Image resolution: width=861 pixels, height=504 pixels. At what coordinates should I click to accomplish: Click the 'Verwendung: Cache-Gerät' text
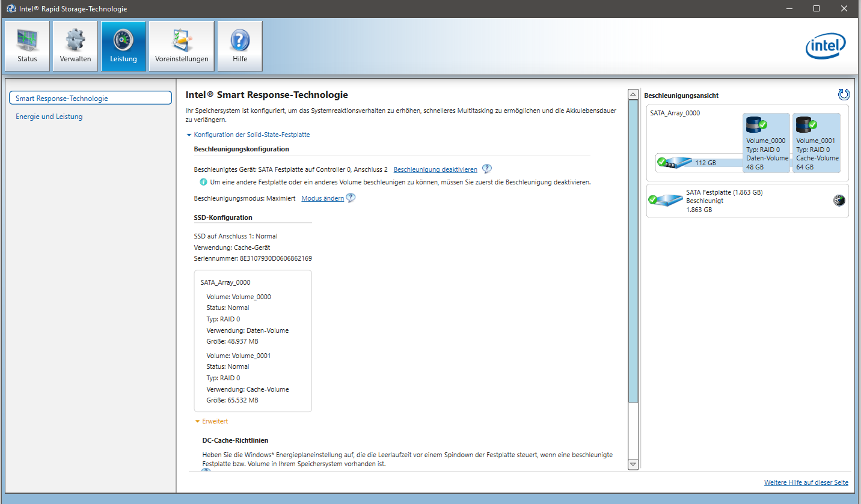232,247
